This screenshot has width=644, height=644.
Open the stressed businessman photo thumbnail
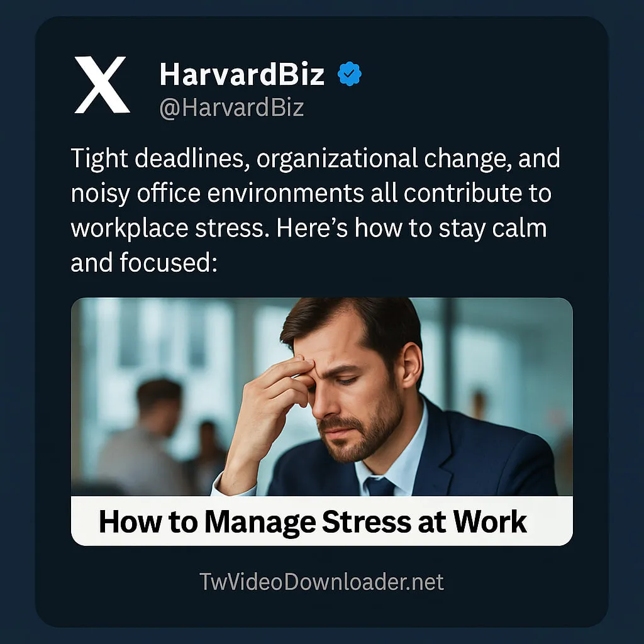[322, 397]
